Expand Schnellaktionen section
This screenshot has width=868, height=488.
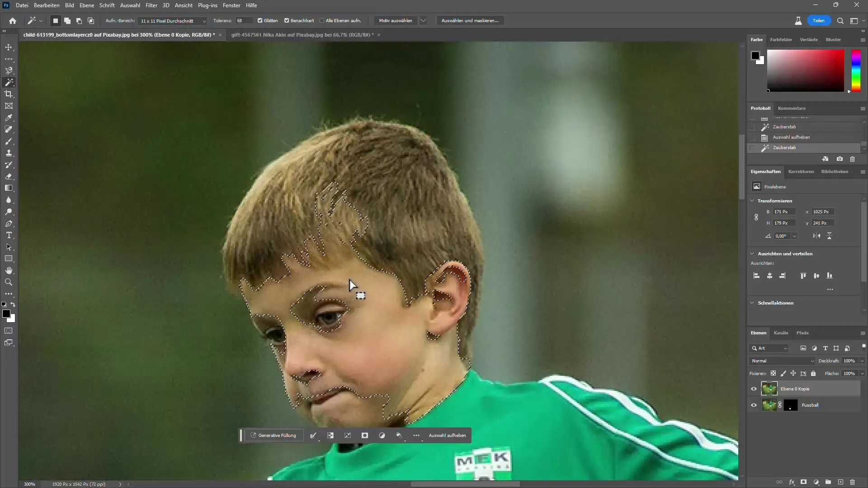[x=752, y=303]
